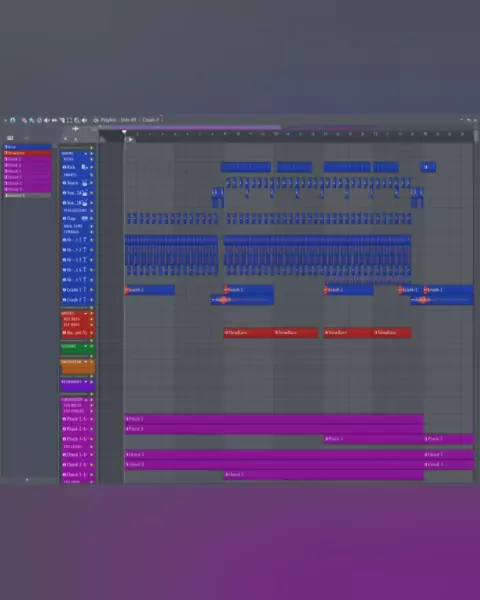Click the Pluck 1 track waveform icon

(85, 419)
